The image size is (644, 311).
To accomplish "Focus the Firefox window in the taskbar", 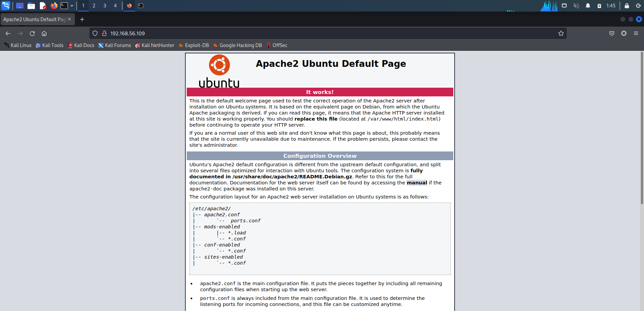I will (x=129, y=6).
